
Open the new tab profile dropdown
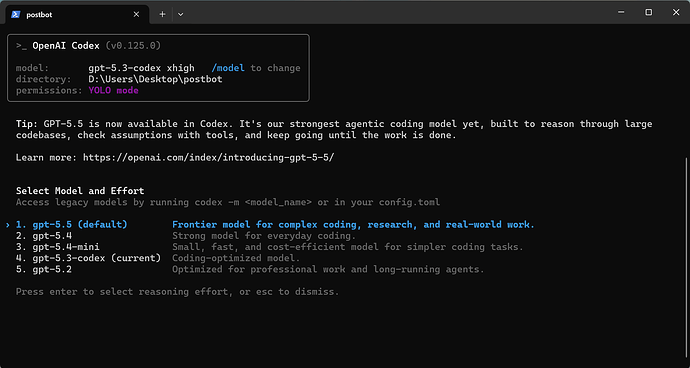pyautogui.click(x=180, y=14)
